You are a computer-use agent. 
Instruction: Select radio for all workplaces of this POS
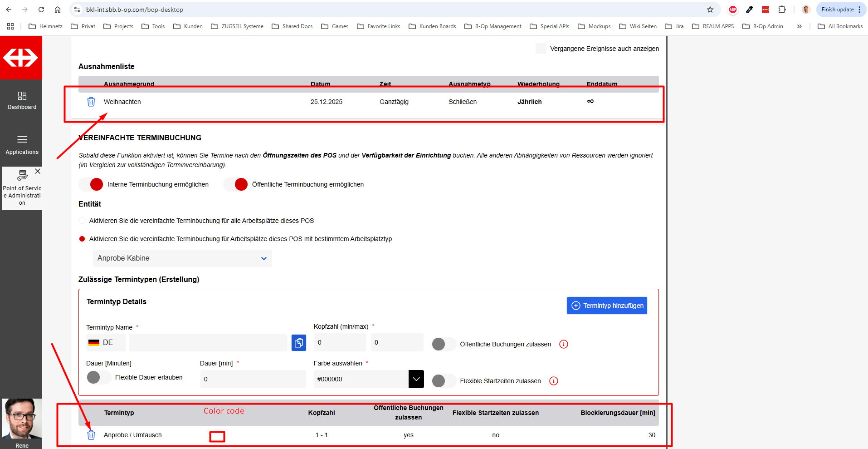tap(82, 221)
